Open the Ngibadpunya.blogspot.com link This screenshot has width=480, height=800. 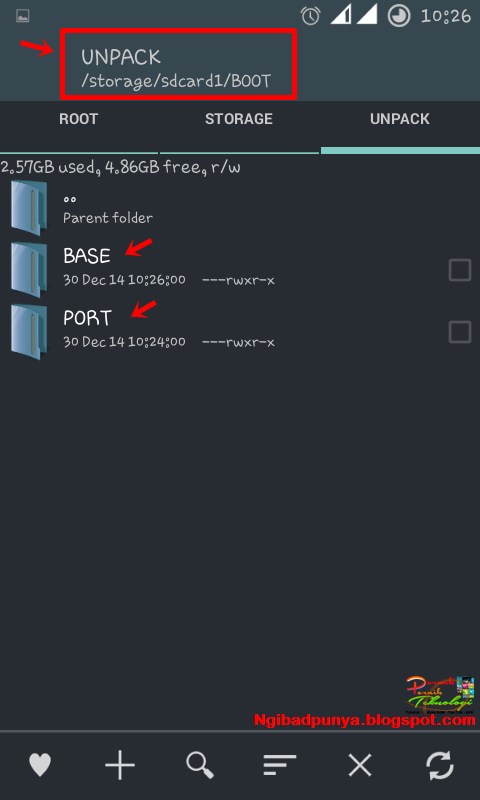[365, 720]
